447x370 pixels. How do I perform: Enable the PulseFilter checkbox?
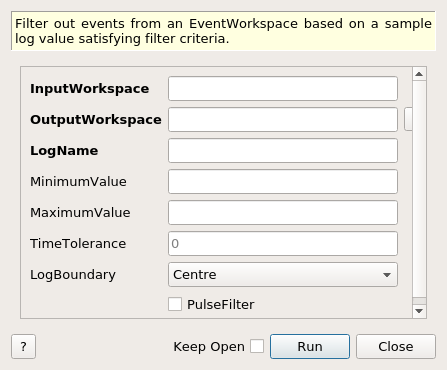(175, 304)
